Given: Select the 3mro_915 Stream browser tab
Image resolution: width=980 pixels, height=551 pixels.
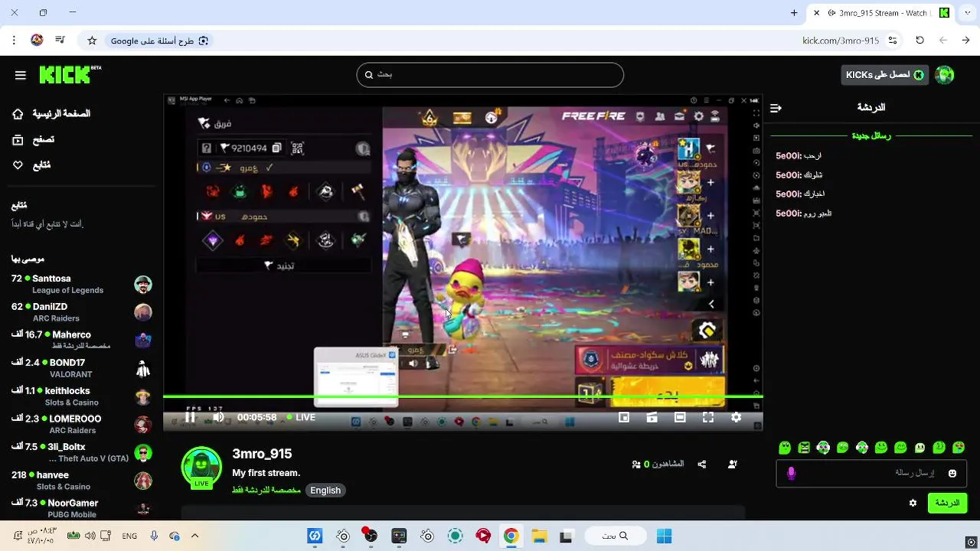Looking at the screenshot, I should click(880, 13).
